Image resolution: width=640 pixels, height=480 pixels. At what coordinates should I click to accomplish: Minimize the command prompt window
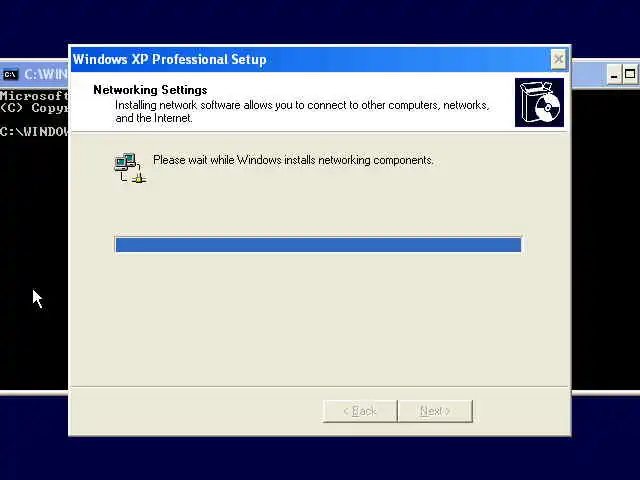(x=613, y=75)
